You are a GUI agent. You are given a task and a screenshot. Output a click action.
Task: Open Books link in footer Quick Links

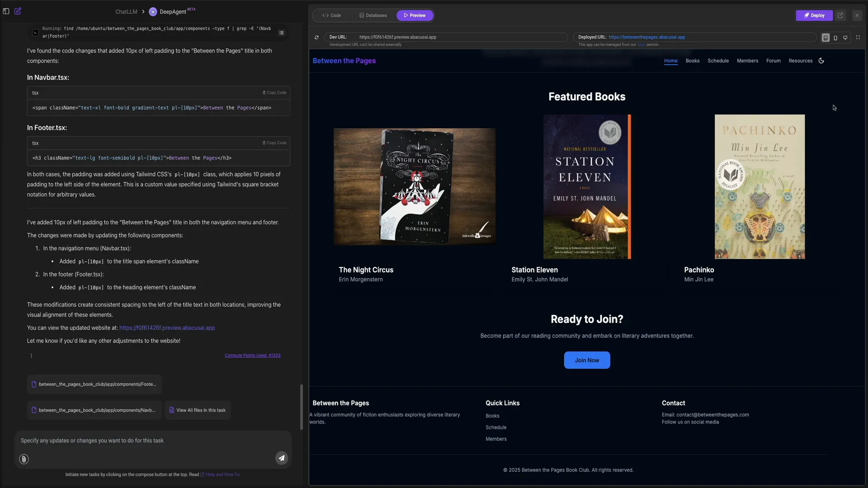tap(492, 416)
